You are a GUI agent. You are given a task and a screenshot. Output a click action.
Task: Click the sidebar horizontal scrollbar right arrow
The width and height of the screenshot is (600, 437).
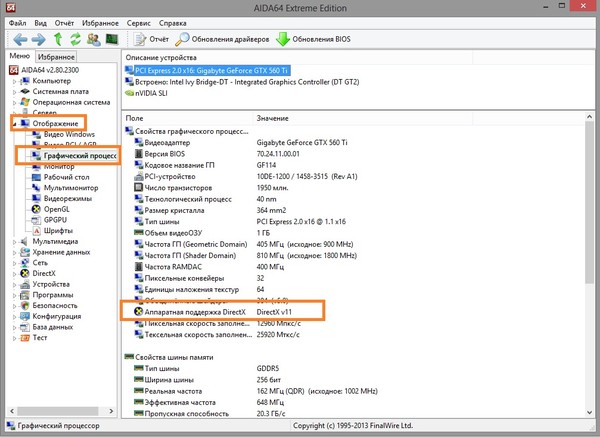coord(111,411)
